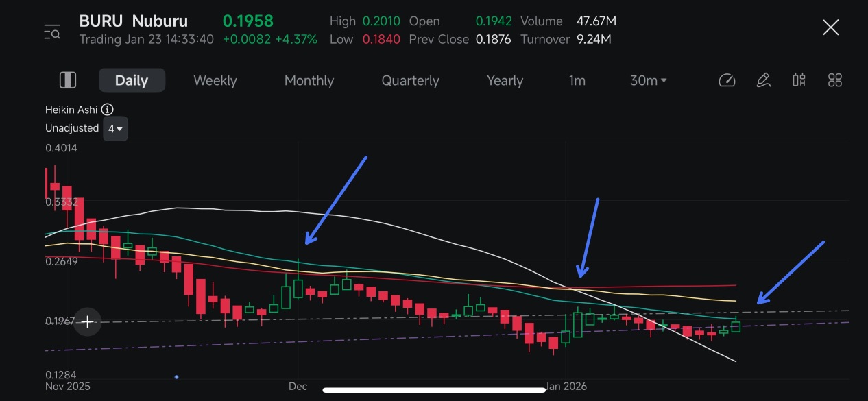Switch to the Monthly tab
Image resolution: width=868 pixels, height=401 pixels.
[309, 80]
